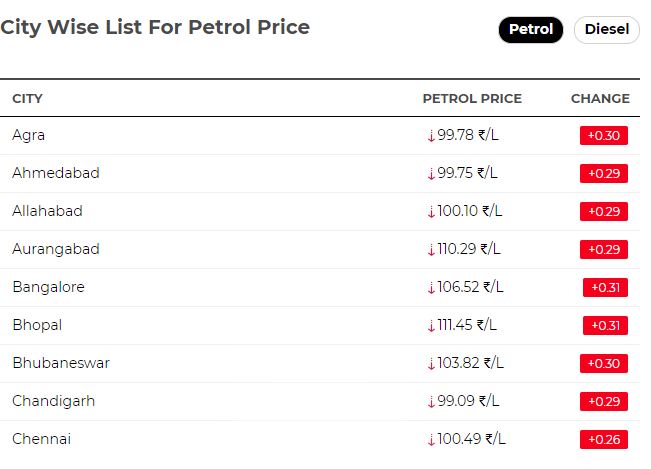Image resolution: width=651 pixels, height=469 pixels.
Task: Click the arrow icon beside Chandigarh 99.09
Action: coord(431,402)
